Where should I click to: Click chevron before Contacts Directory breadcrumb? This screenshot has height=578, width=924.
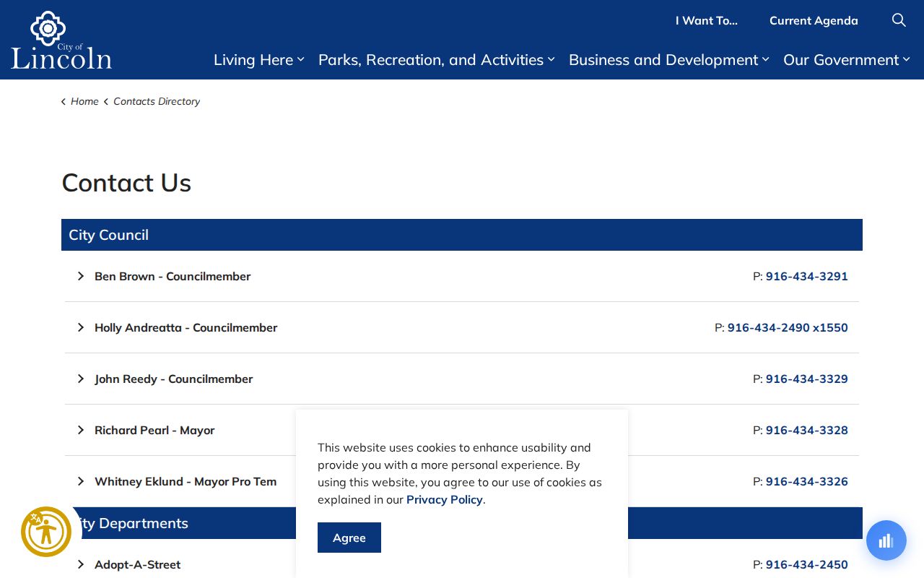pyautogui.click(x=106, y=102)
